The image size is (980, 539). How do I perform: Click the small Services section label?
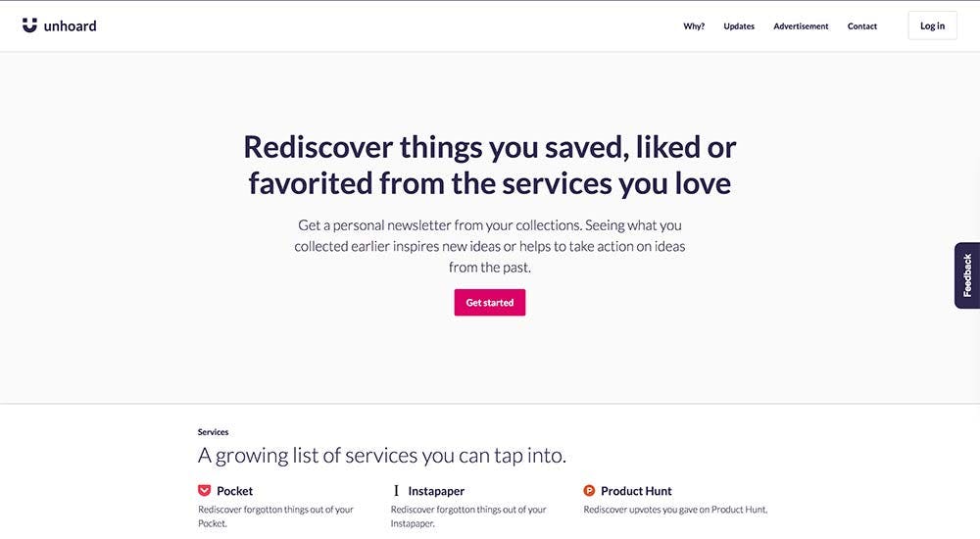pyautogui.click(x=213, y=432)
